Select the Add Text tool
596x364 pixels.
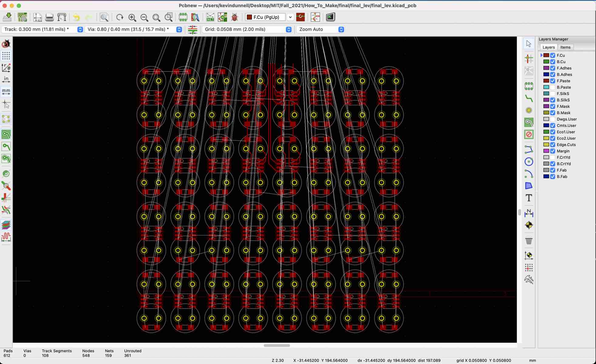(529, 198)
